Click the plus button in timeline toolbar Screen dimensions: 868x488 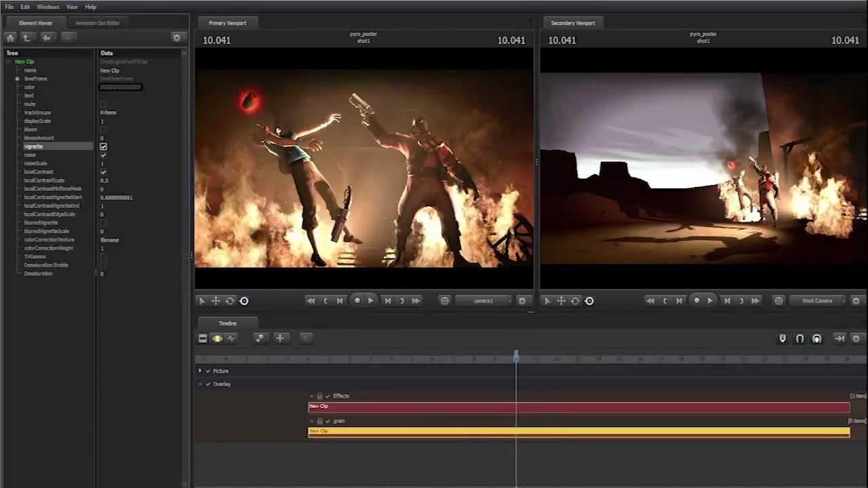(280, 338)
